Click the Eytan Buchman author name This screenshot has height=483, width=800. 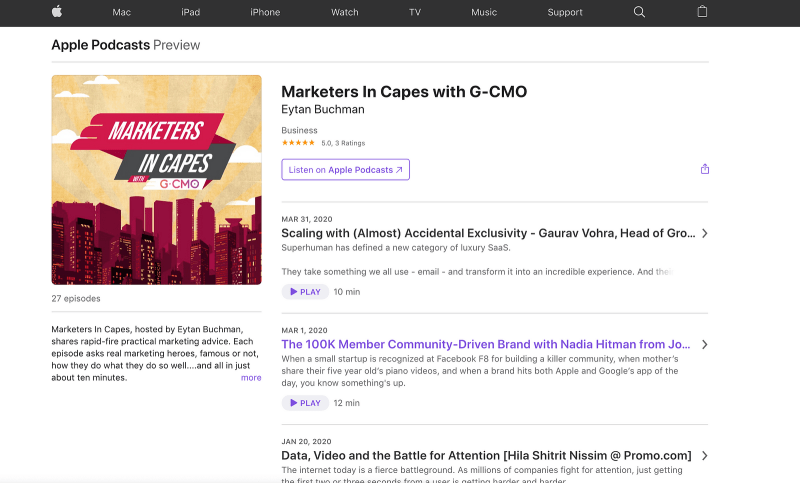[x=323, y=109]
